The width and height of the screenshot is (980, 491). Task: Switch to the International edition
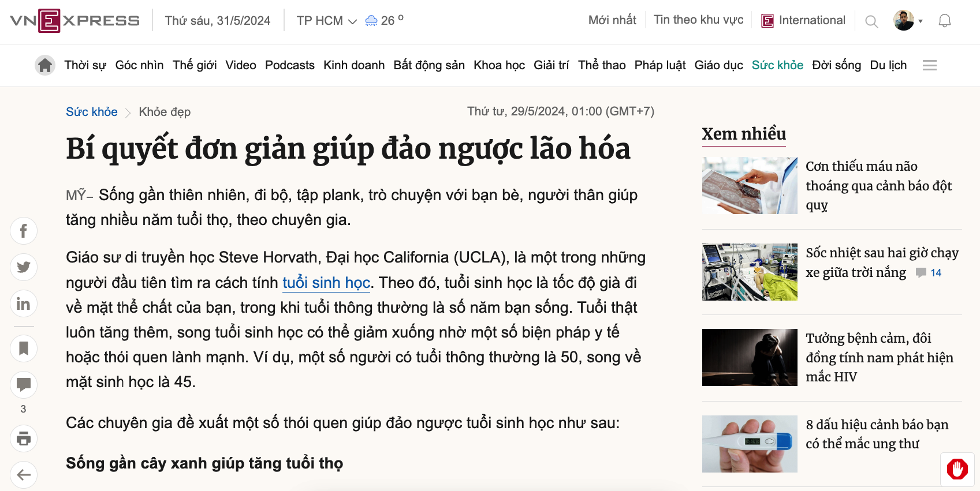pos(803,21)
